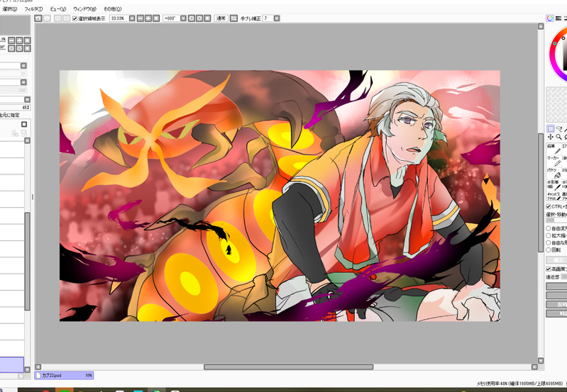Open the zoom percentage dropdown
This screenshot has width=567, height=392.
tap(132, 18)
